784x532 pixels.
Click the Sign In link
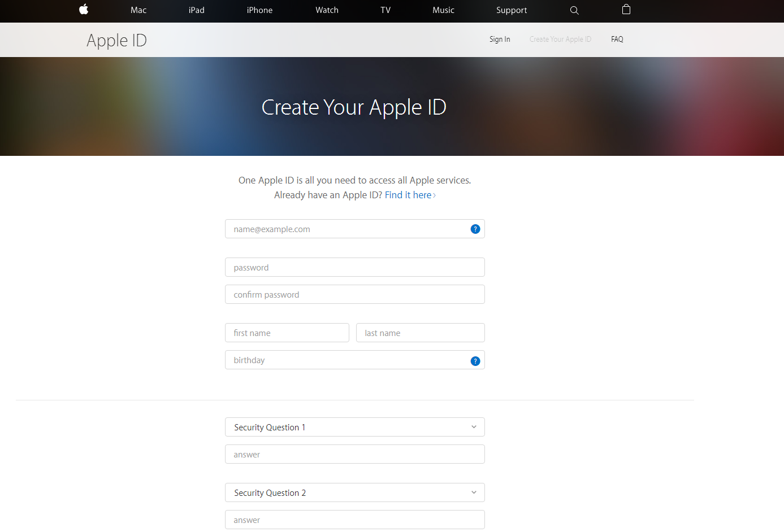[500, 40]
